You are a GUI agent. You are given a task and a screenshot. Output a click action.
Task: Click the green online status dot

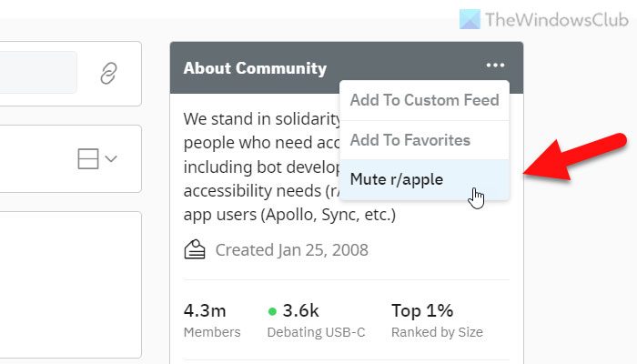pos(272,311)
